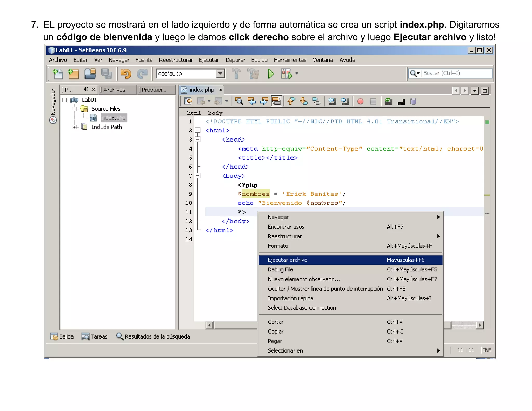The height and width of the screenshot is (411, 532).
Task: Open the Archivo menu
Action: click(x=58, y=60)
